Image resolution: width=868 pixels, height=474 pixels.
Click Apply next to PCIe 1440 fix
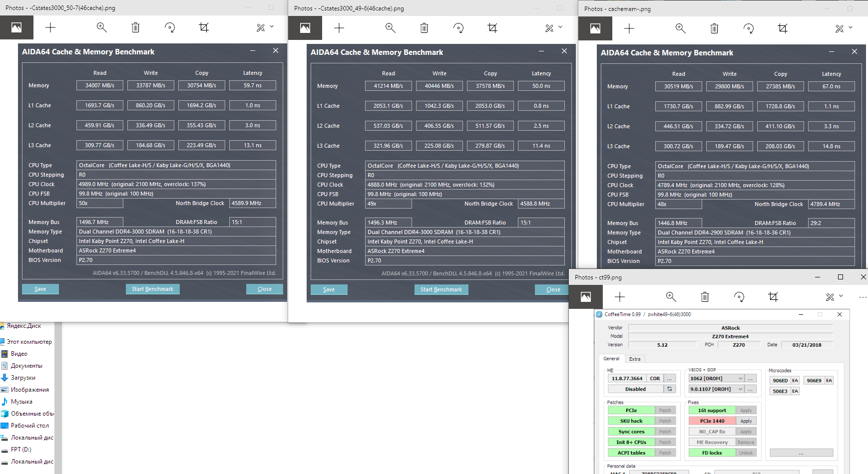[746, 421]
